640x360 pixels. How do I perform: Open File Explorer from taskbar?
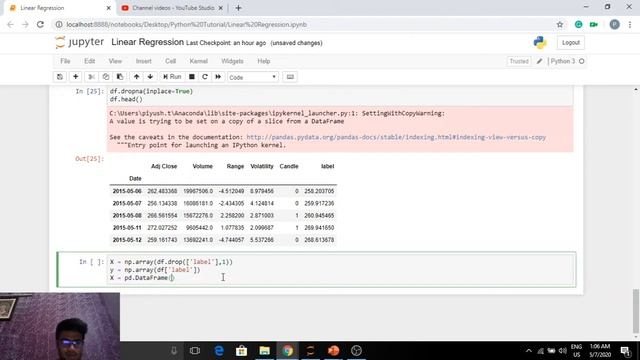click(x=264, y=351)
